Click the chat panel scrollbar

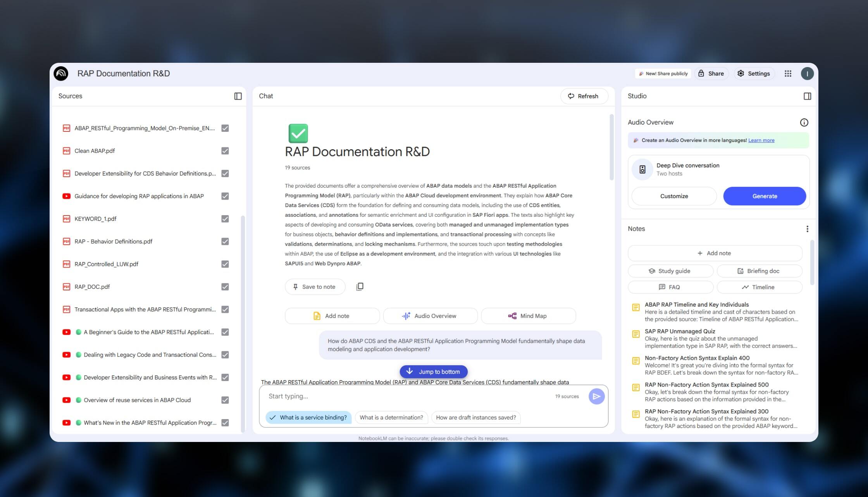[x=611, y=147]
